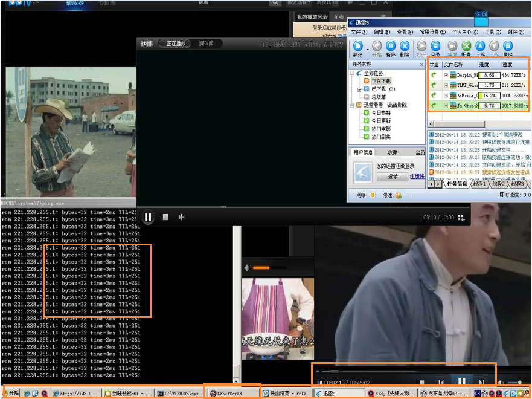The image size is (532, 399).
Task: Select 正在下载 in the task tree
Action: [381, 81]
